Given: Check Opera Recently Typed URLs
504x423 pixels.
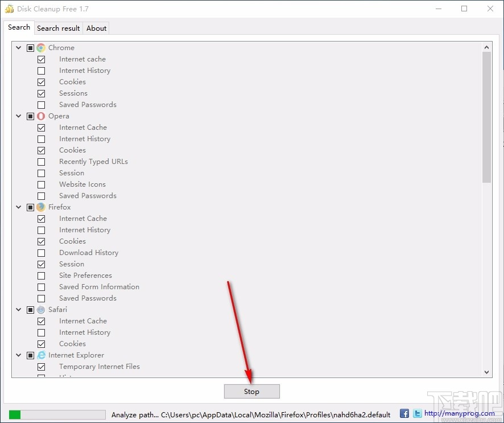Looking at the screenshot, I should tap(41, 162).
